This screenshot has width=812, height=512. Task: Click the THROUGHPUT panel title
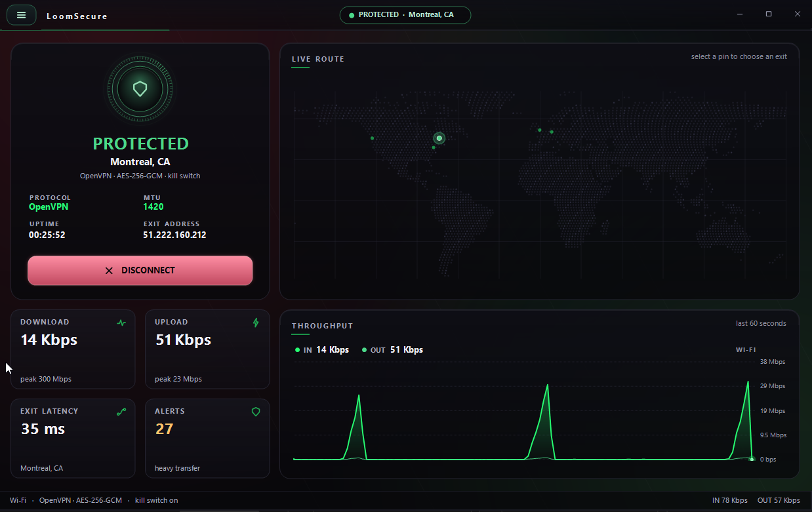coord(323,326)
